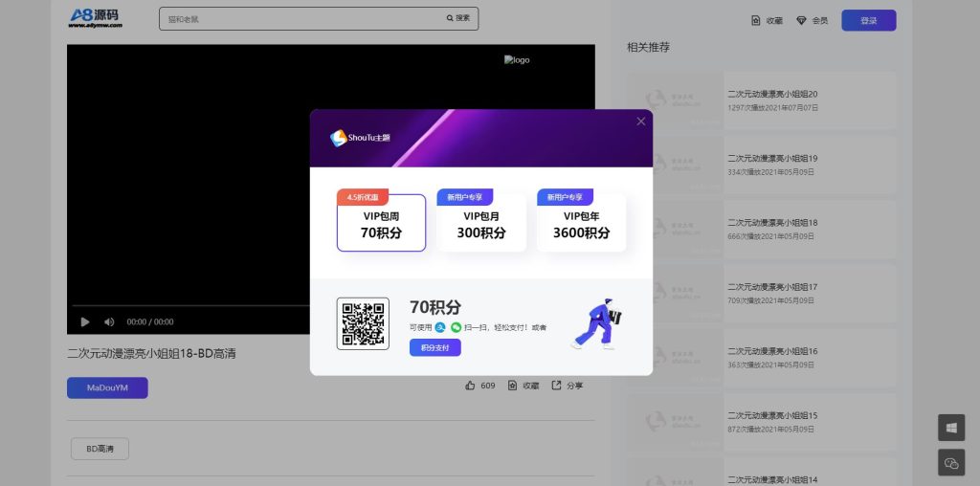Open recommended video 二次元动漫漂亮小姐姐19
980x486 pixels.
tap(772, 159)
